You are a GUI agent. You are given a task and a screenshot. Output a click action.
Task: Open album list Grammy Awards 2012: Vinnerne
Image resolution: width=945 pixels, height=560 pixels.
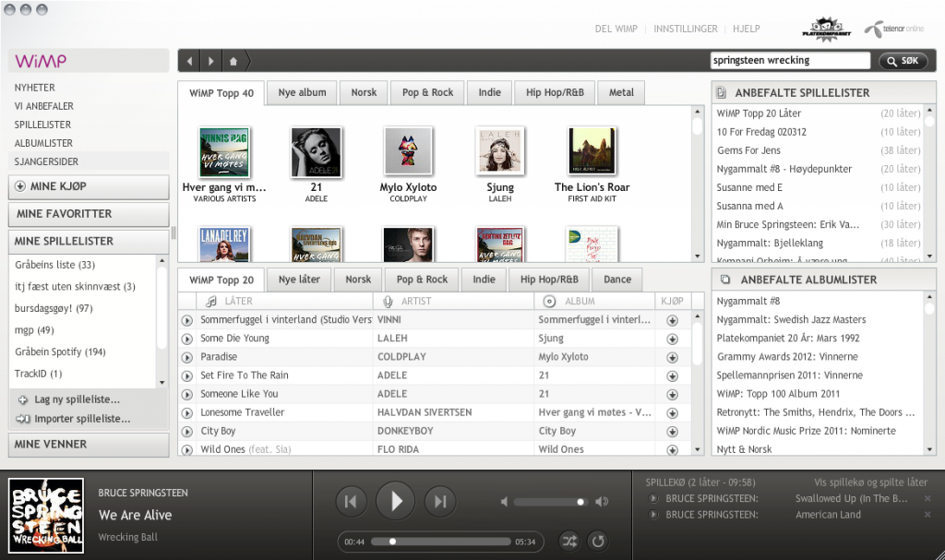point(787,357)
